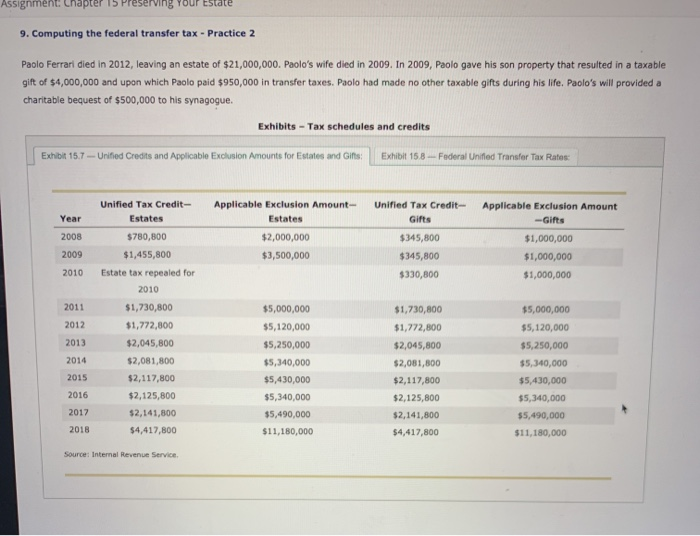The height and width of the screenshot is (536, 700).
Task: Select Exhibit 15.7 Unified Credits and Applicable Exclusion tab
Action: pos(202,156)
